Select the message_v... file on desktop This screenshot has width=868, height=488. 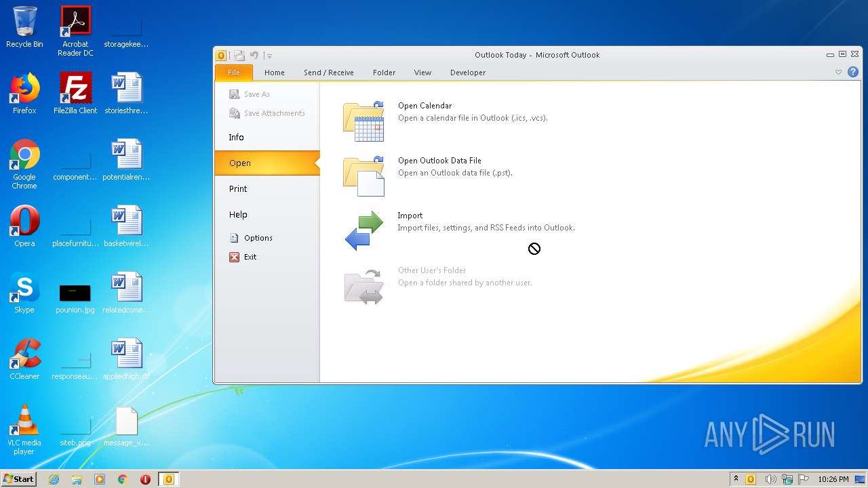click(x=126, y=426)
